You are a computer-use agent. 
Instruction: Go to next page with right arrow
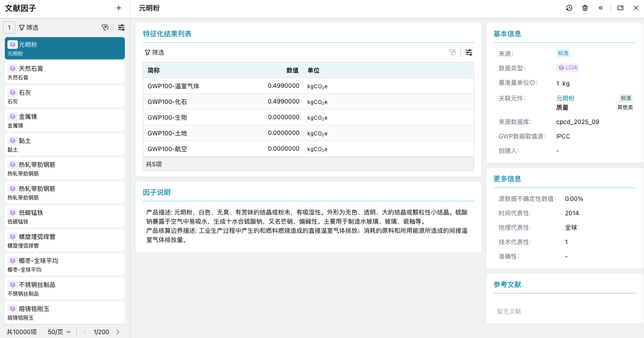pyautogui.click(x=117, y=331)
